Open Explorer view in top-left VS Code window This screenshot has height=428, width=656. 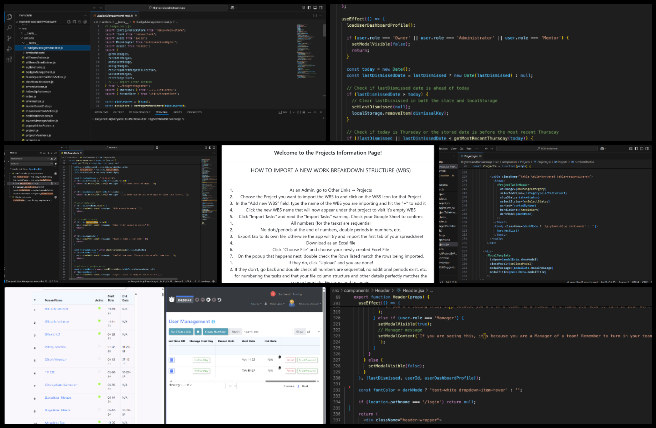(x=9, y=17)
